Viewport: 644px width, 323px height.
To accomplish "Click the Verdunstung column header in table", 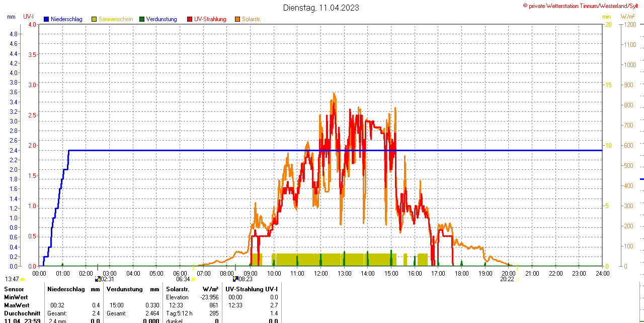I will 125,289.
